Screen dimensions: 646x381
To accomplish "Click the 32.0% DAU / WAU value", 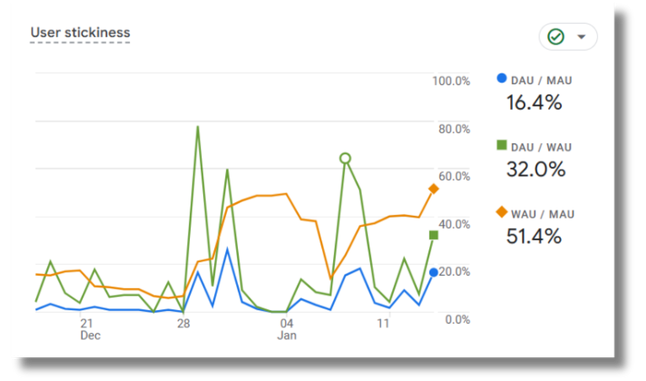I will (536, 169).
